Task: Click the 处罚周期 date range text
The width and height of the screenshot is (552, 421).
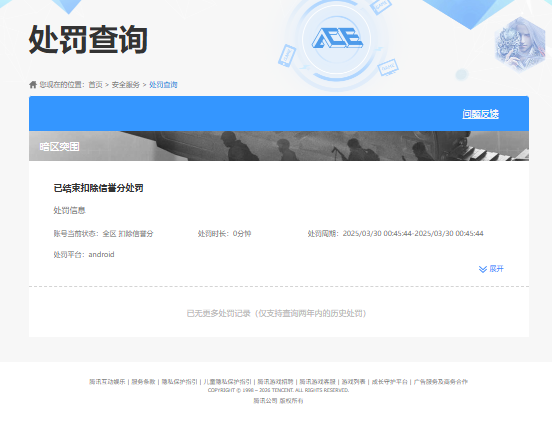Action: [x=395, y=233]
